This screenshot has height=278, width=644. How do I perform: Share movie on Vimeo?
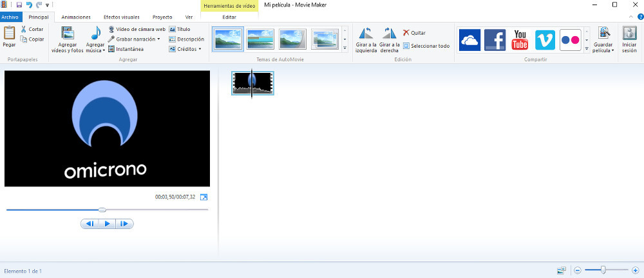pyautogui.click(x=545, y=40)
